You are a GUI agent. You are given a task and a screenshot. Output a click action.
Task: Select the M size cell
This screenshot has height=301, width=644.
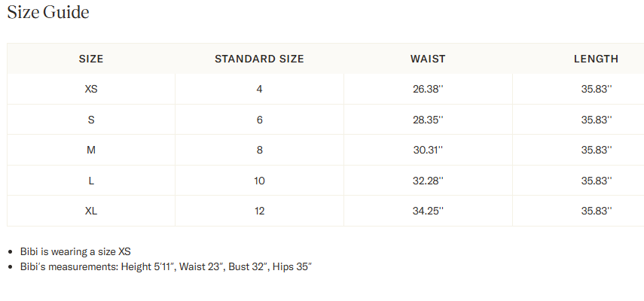tap(91, 150)
